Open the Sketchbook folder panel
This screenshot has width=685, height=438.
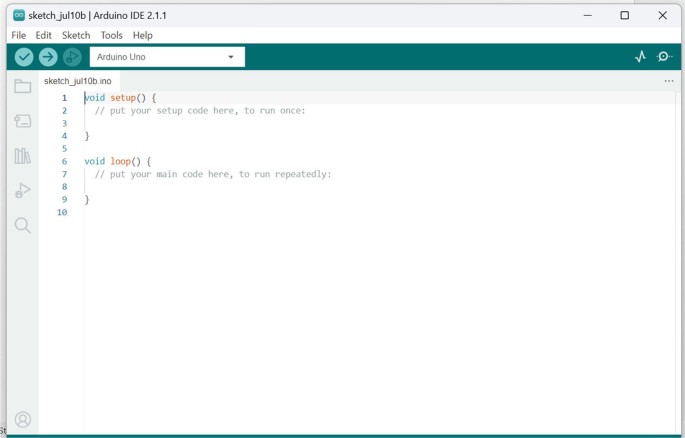click(x=22, y=87)
